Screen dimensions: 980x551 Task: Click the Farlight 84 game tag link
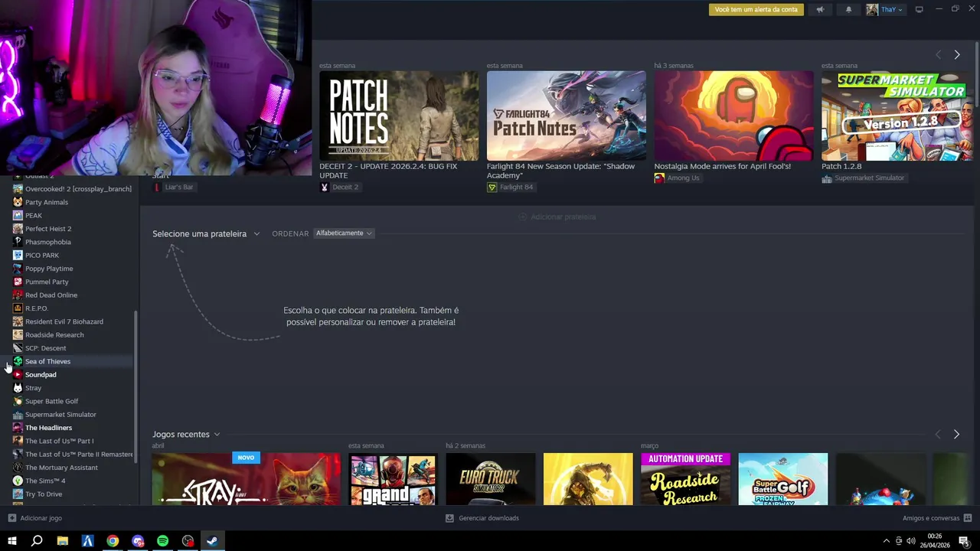click(x=510, y=187)
